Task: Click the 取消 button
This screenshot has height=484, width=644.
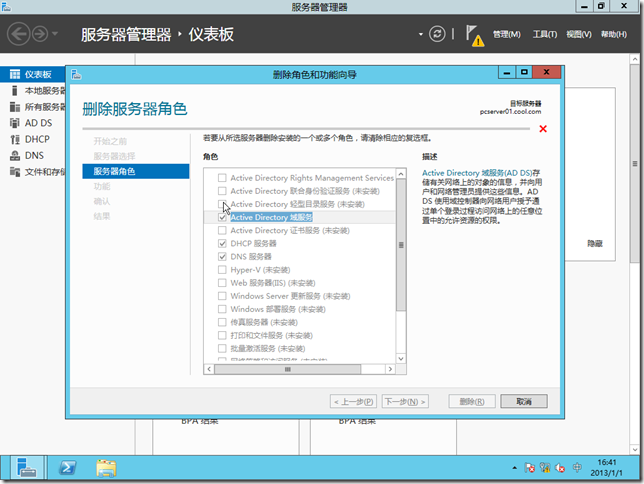Action: [x=524, y=401]
